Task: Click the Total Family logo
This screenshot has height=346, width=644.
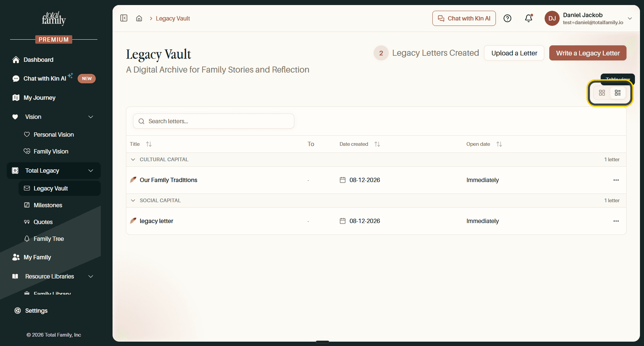Action: [54, 18]
